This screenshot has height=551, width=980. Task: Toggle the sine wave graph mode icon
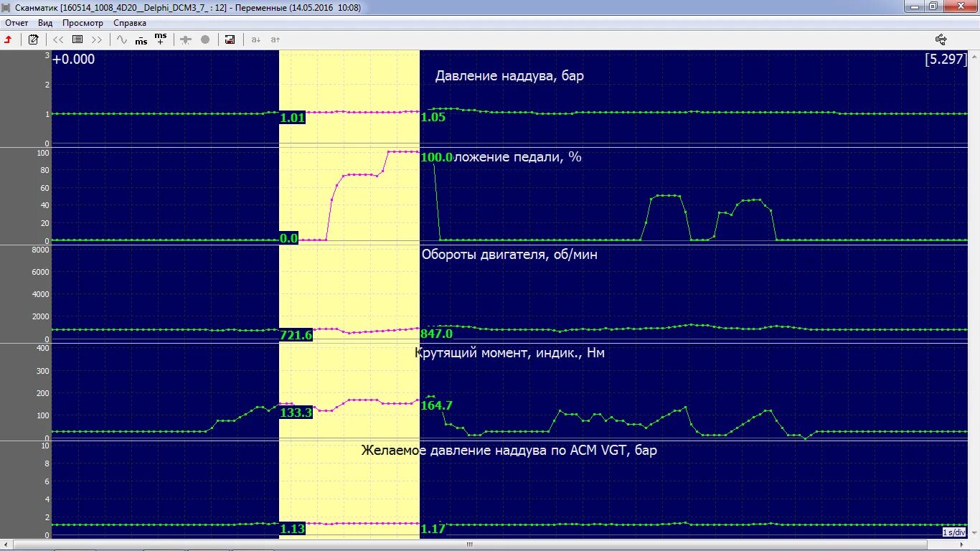[x=122, y=39]
